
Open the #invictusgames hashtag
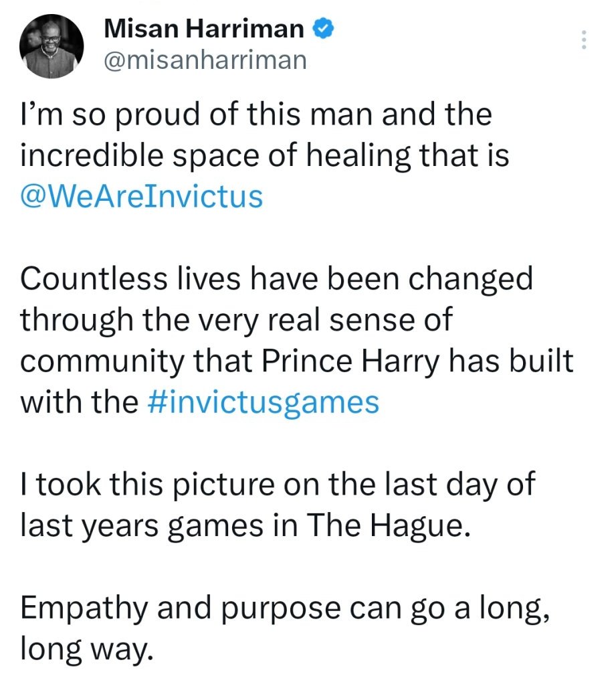click(x=262, y=403)
